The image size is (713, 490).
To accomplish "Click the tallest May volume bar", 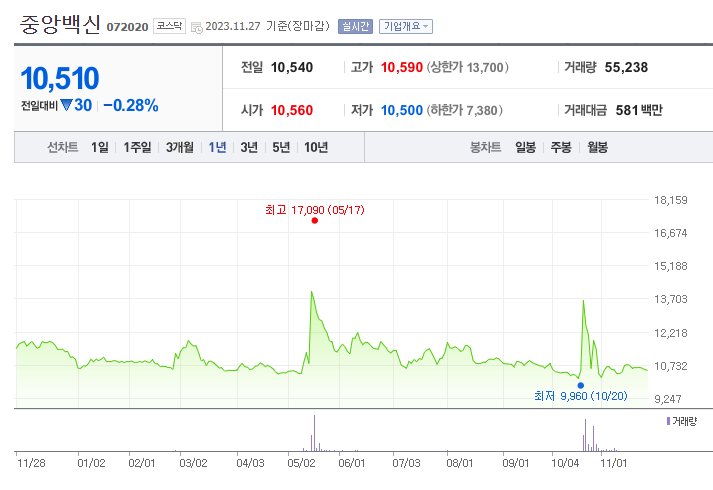I will click(x=314, y=433).
